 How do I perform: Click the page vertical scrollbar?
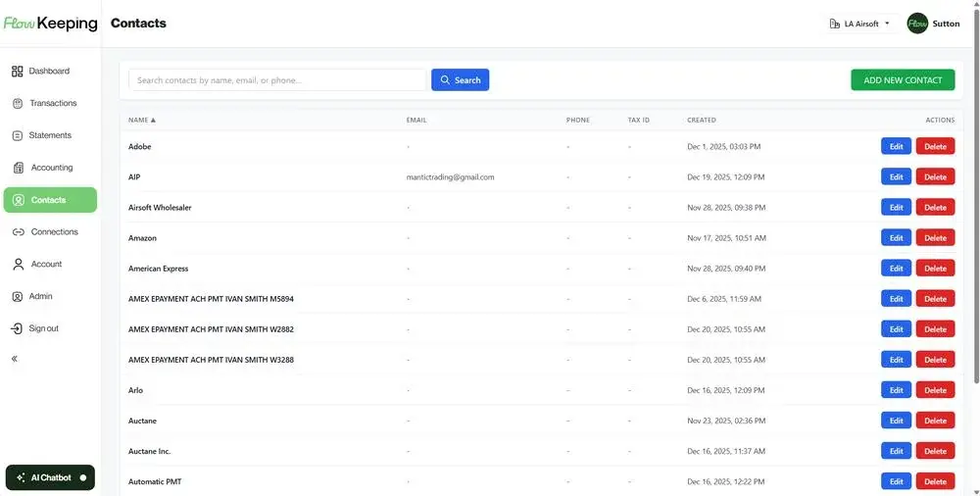coord(977,194)
